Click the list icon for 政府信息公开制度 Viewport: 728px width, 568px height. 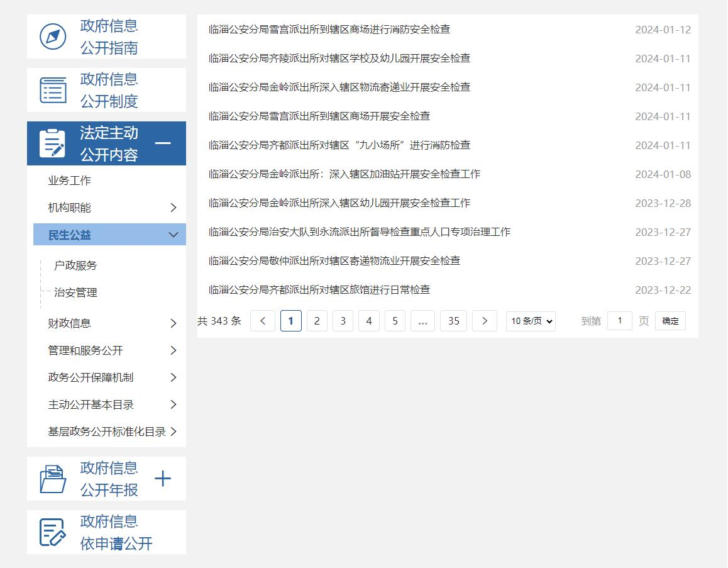tap(53, 90)
